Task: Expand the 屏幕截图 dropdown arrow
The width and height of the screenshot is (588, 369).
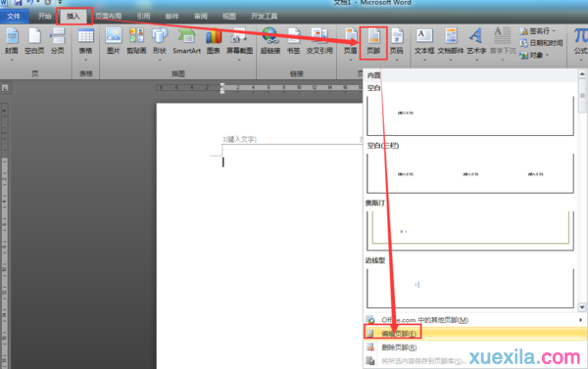Action: [239, 60]
